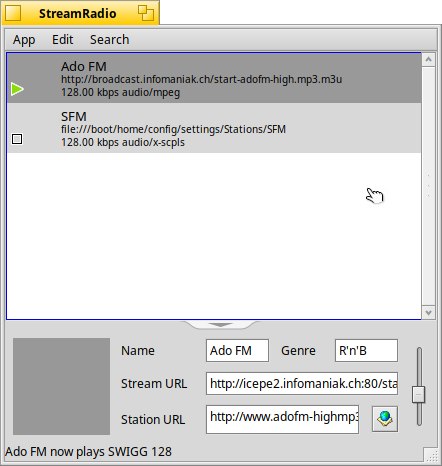
Task: Click the station logo placeholder
Action: (x=61, y=386)
